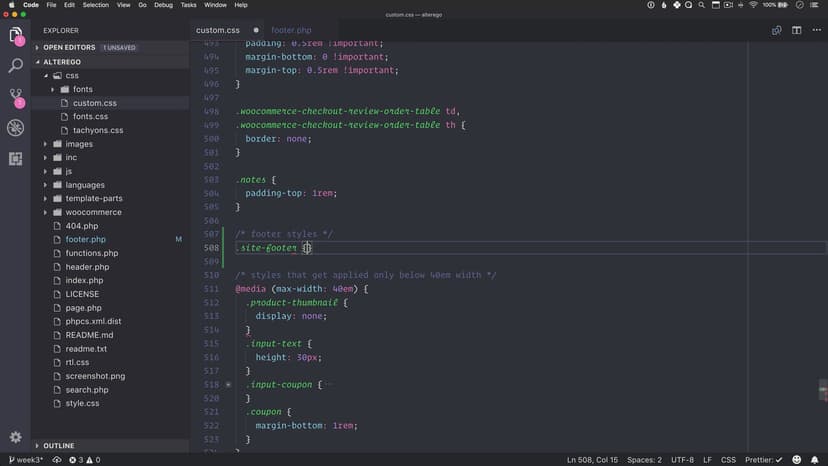This screenshot has width=828, height=466.
Task: Click the notifications bell in status bar
Action: [816, 460]
